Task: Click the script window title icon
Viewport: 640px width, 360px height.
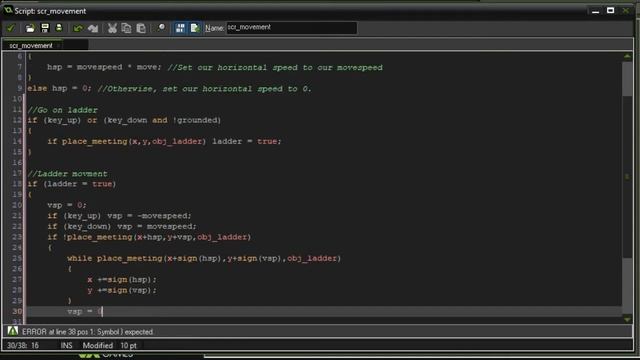Action: [x=8, y=10]
